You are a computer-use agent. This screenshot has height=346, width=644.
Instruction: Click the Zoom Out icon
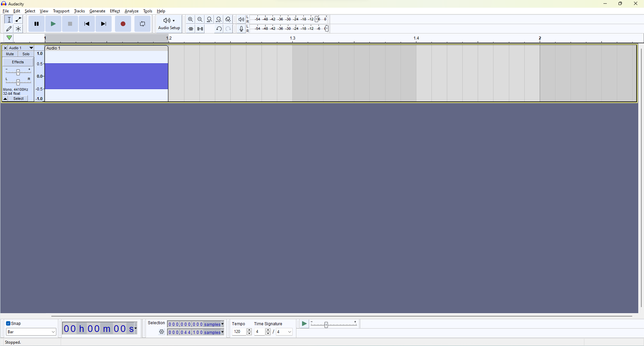200,19
